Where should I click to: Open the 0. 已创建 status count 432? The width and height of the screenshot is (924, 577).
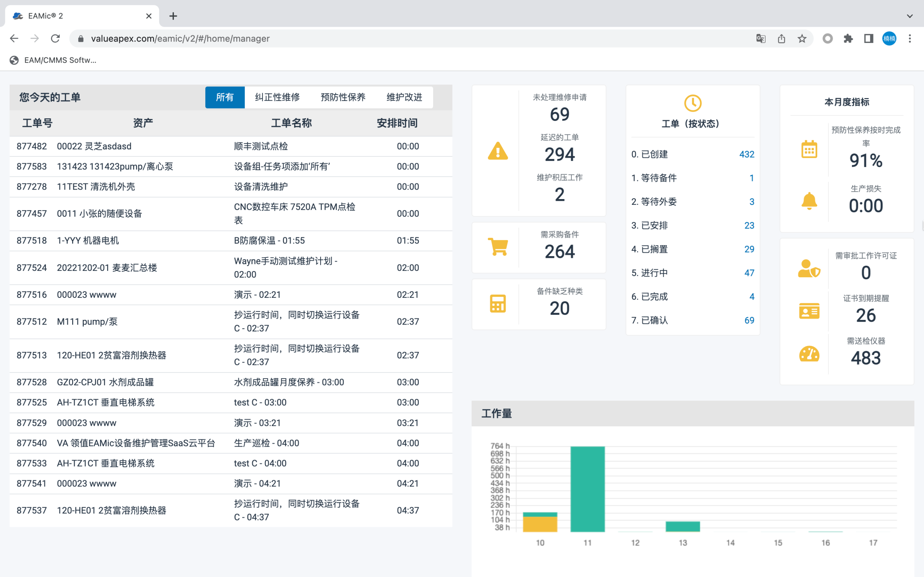[x=746, y=154]
